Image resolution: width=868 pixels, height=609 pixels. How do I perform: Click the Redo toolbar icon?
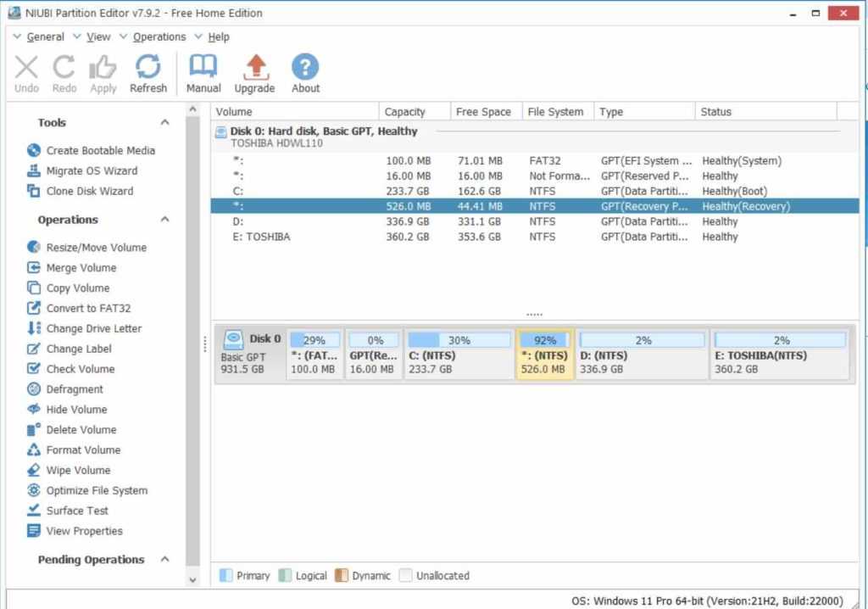[x=64, y=68]
